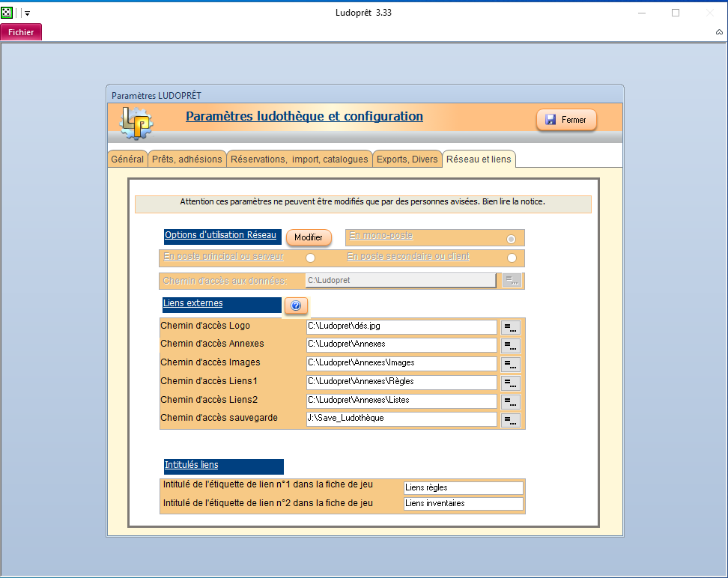This screenshot has height=578, width=728.
Task: Choose En poste secondaire ou client option
Action: click(512, 258)
